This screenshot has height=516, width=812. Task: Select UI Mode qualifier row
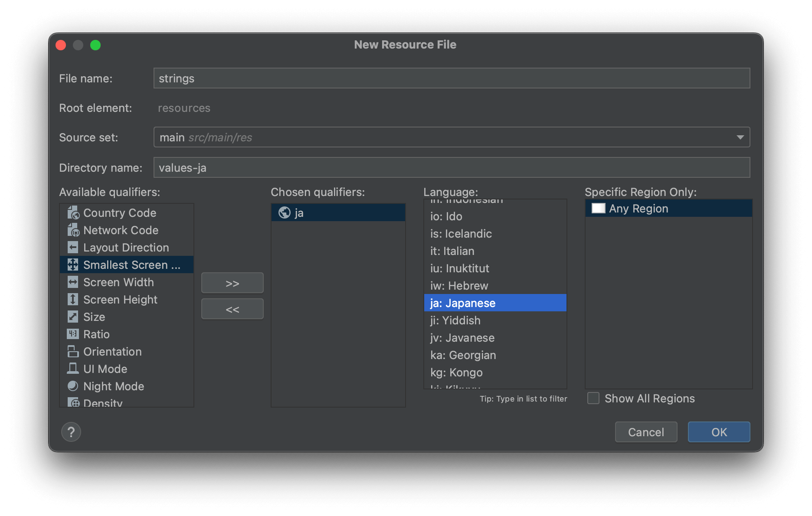click(127, 369)
